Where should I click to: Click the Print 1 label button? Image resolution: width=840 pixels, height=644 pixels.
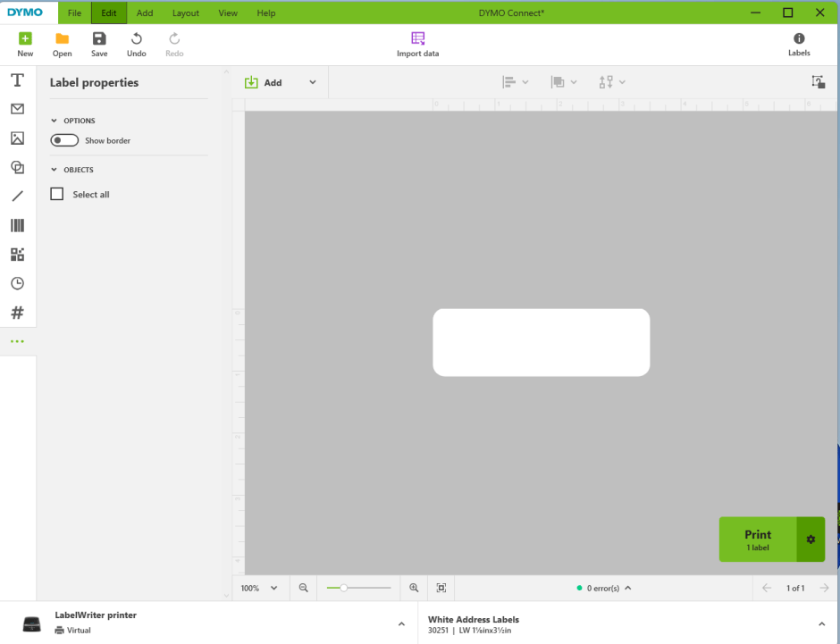tap(758, 539)
